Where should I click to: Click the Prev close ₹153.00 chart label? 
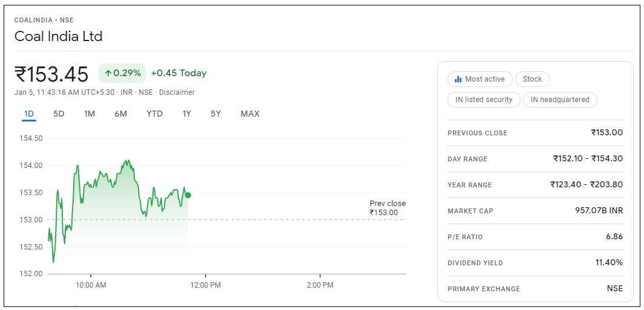point(387,208)
